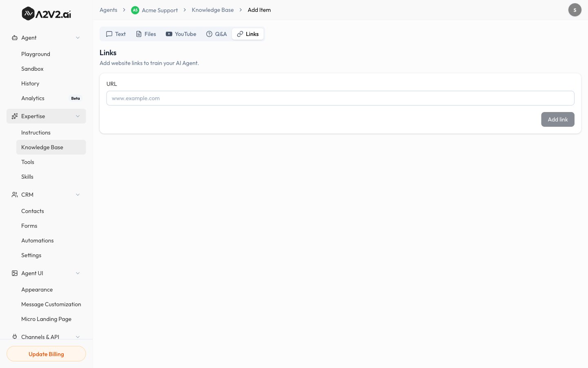Open Automations in the sidebar
This screenshot has height=368, width=588.
[51, 240]
